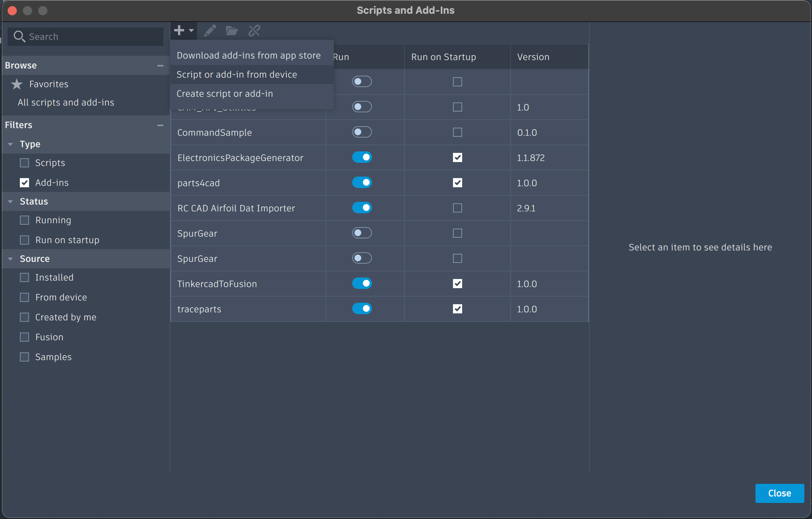
Task: Collapse the Type filter group
Action: click(x=11, y=144)
